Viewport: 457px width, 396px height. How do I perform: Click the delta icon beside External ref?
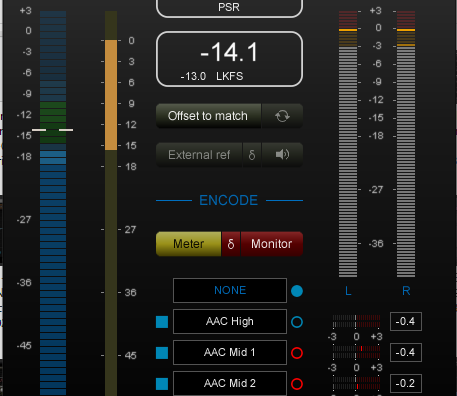click(252, 155)
